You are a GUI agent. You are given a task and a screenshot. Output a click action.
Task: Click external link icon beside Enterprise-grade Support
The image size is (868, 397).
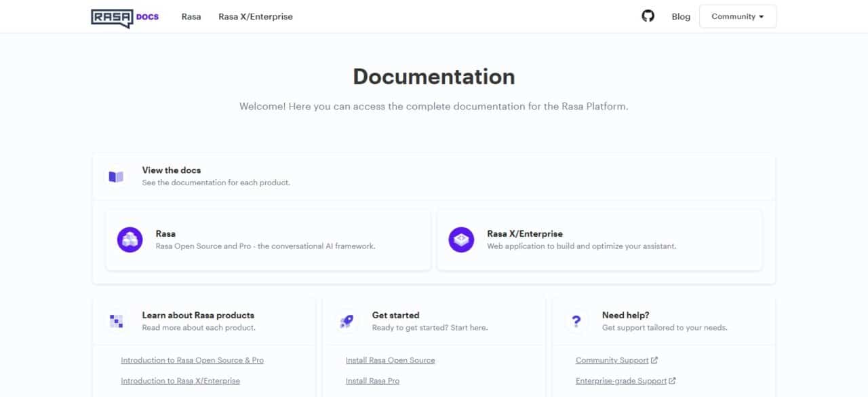click(x=673, y=381)
